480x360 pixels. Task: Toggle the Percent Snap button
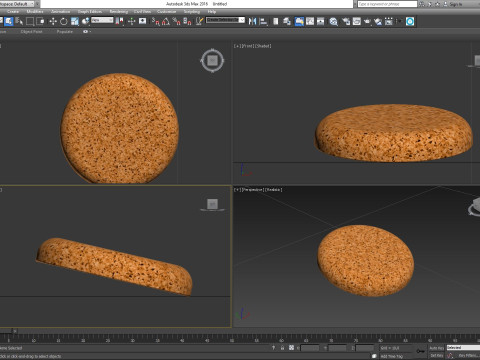point(177,22)
